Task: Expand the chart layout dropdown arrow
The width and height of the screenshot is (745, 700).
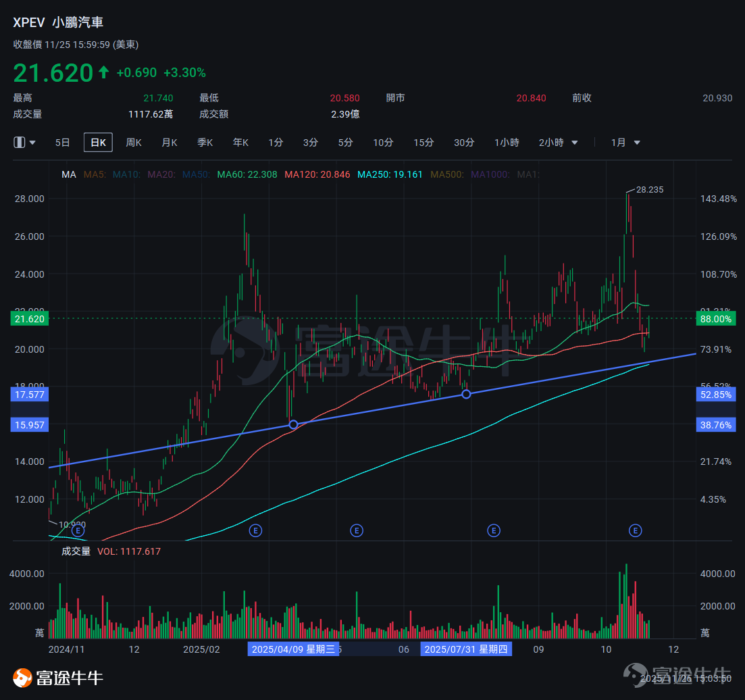Action: click(32, 143)
